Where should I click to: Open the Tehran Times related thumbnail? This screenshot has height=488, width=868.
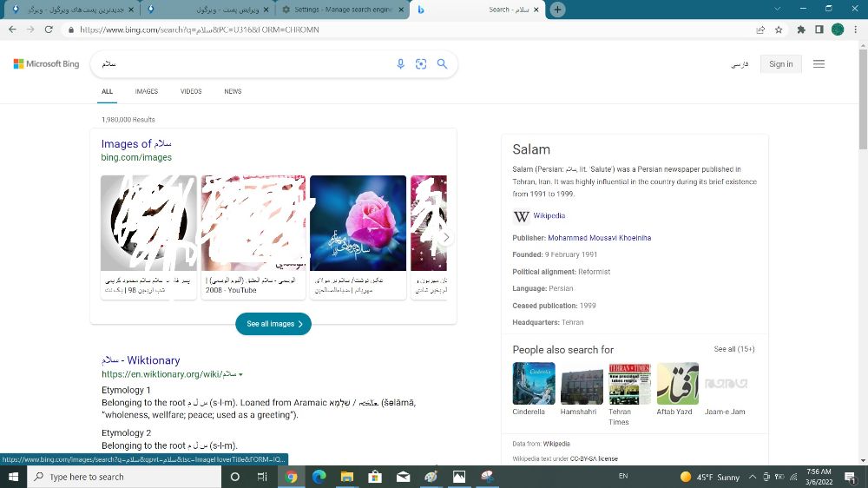click(x=630, y=383)
